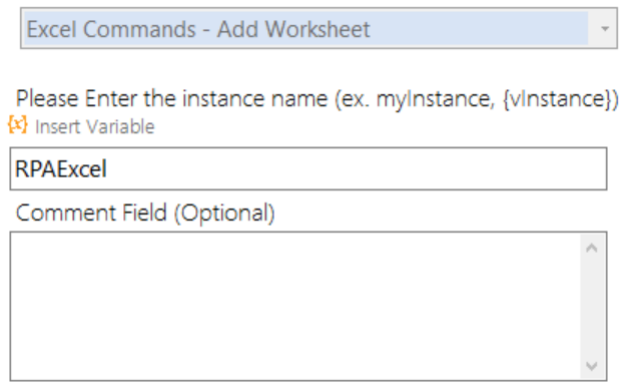Click the comment box vertical scrollbar track
Viewport: 622px width, 388px height.
(x=591, y=306)
